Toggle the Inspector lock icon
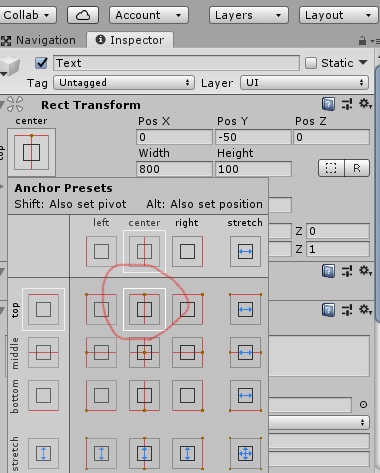This screenshot has width=380, height=473. pyautogui.click(x=362, y=41)
